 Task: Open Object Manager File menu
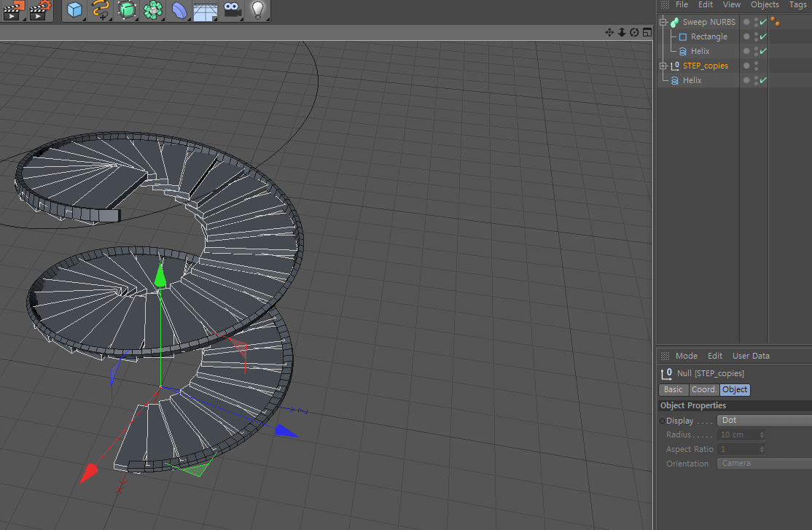[x=682, y=4]
